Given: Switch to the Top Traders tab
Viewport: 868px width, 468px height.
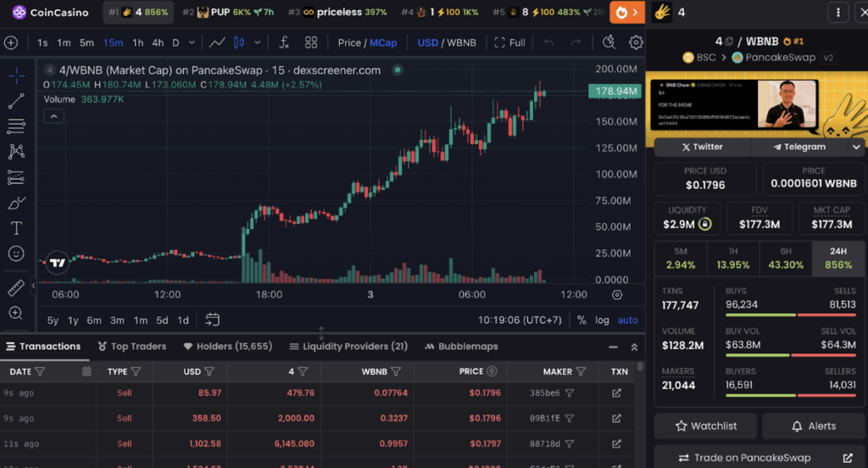Looking at the screenshot, I should click(x=132, y=346).
